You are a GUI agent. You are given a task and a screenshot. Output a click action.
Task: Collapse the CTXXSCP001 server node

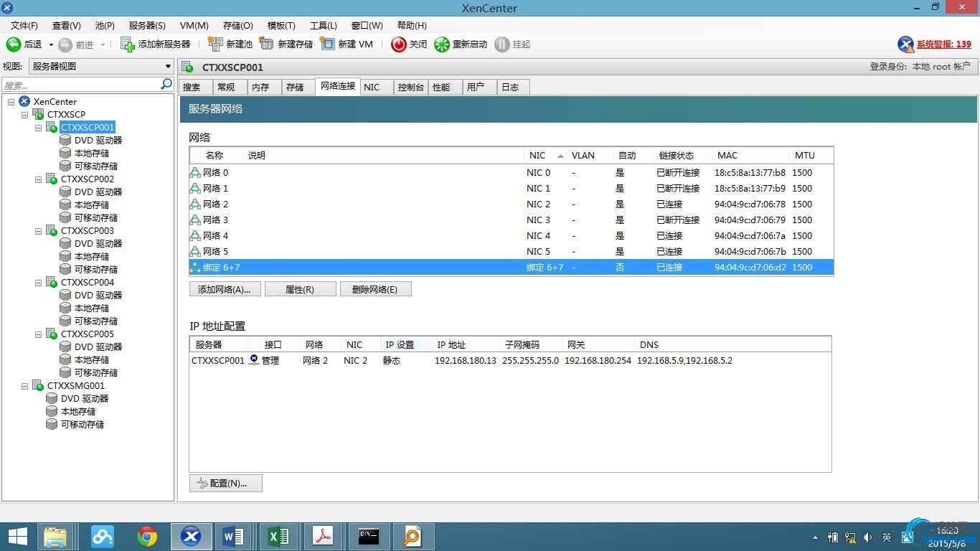39,128
